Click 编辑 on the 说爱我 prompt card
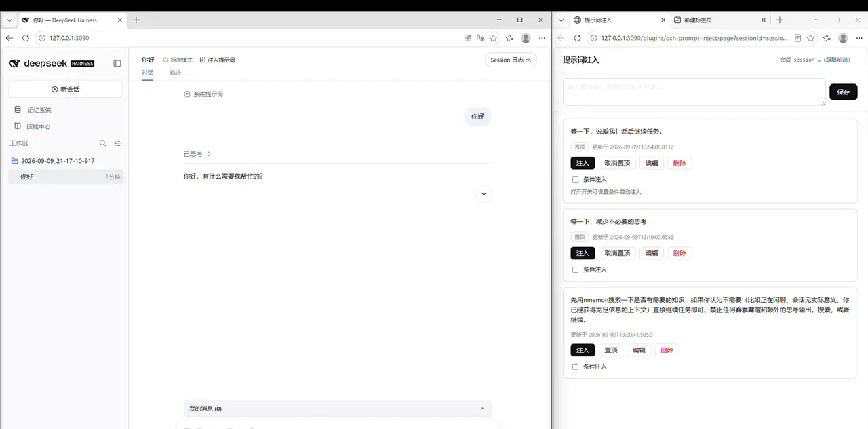 (x=652, y=163)
